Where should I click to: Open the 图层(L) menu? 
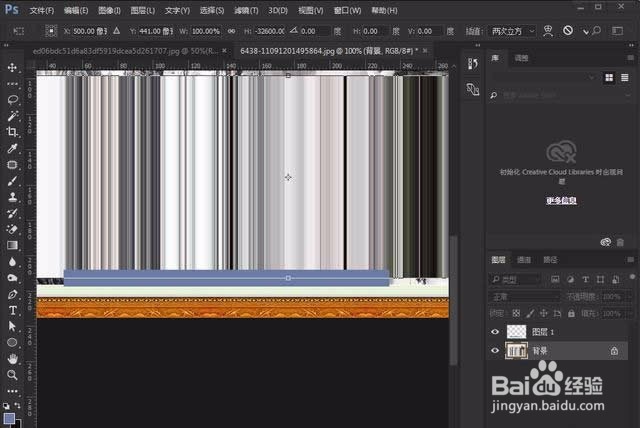pyautogui.click(x=142, y=11)
